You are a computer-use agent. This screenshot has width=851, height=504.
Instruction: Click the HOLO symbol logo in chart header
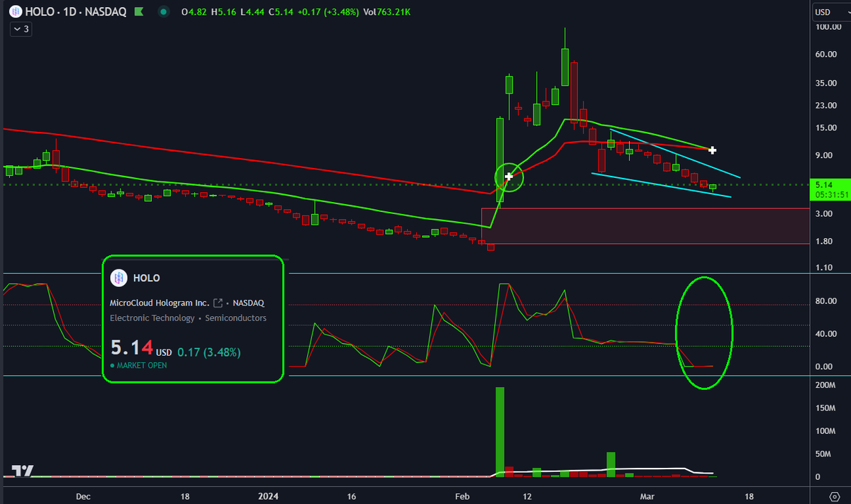click(x=16, y=12)
